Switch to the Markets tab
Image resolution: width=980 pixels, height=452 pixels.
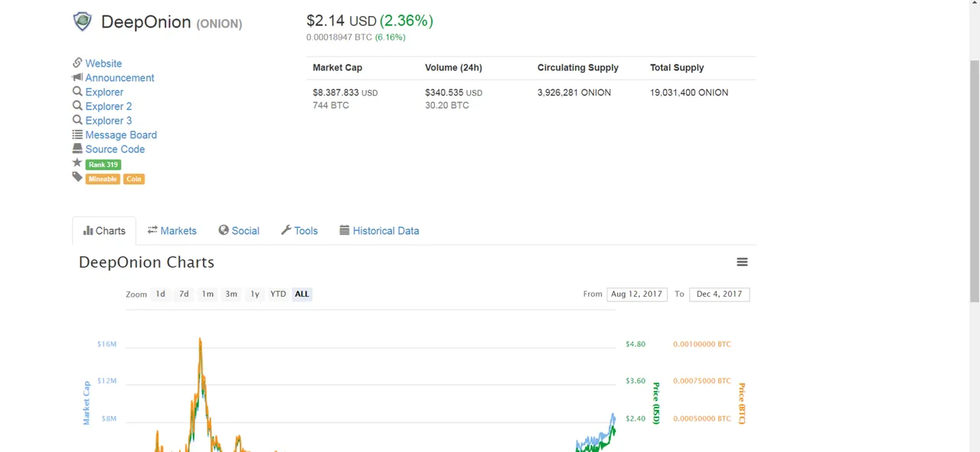tap(171, 231)
